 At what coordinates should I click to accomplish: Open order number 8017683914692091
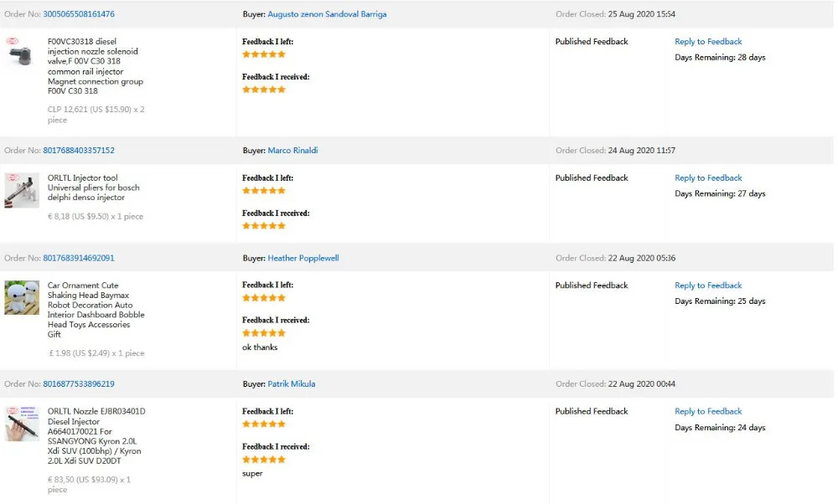click(79, 258)
